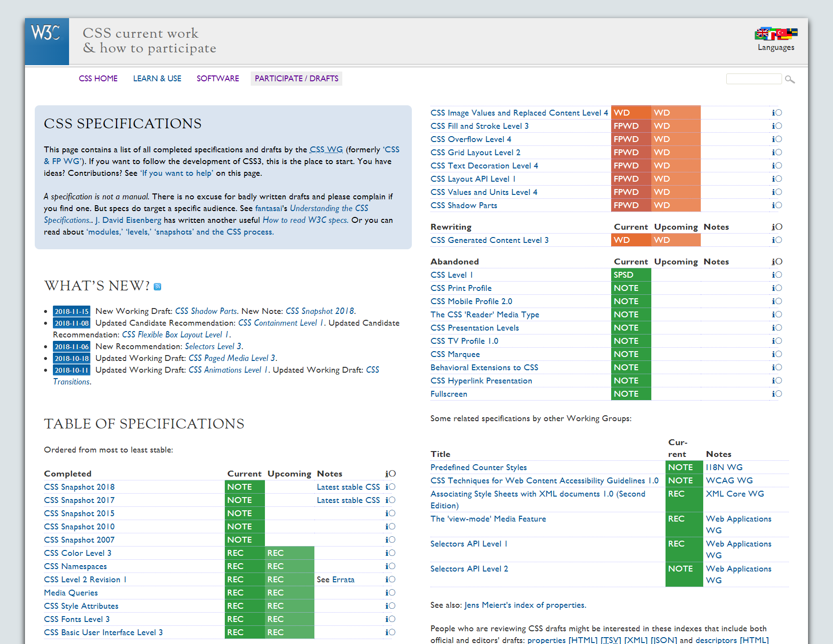Click info icon in Rewriting header row
Image resolution: width=833 pixels, height=644 pixels.
tap(777, 227)
